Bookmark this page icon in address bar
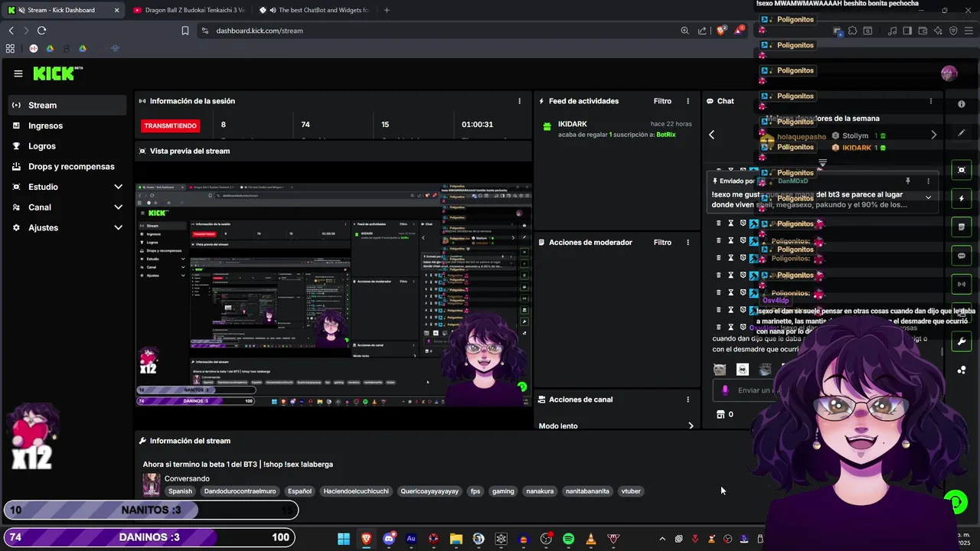Screen dimensions: 980x551 click(x=185, y=31)
